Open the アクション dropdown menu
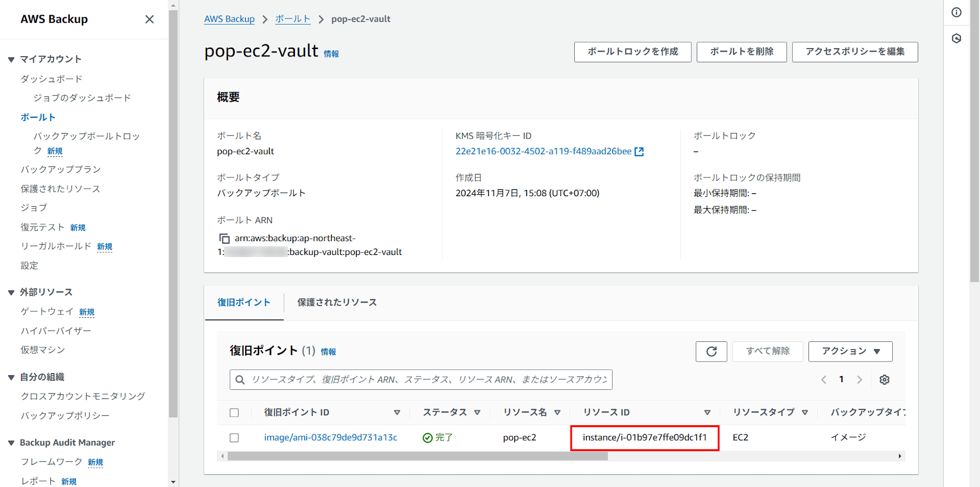980x487 pixels. tap(850, 351)
